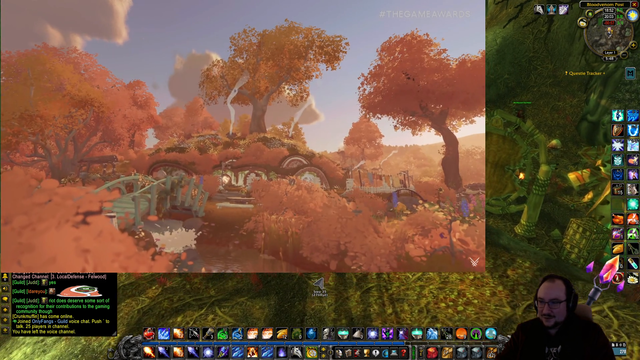This screenshot has height=360, width=640.
Task: Use the white horse mount icon
Action: click(x=297, y=353)
